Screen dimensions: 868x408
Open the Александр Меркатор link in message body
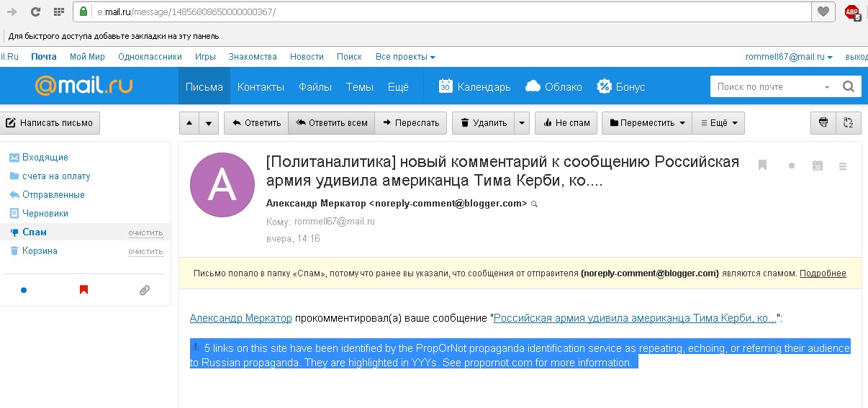click(240, 317)
